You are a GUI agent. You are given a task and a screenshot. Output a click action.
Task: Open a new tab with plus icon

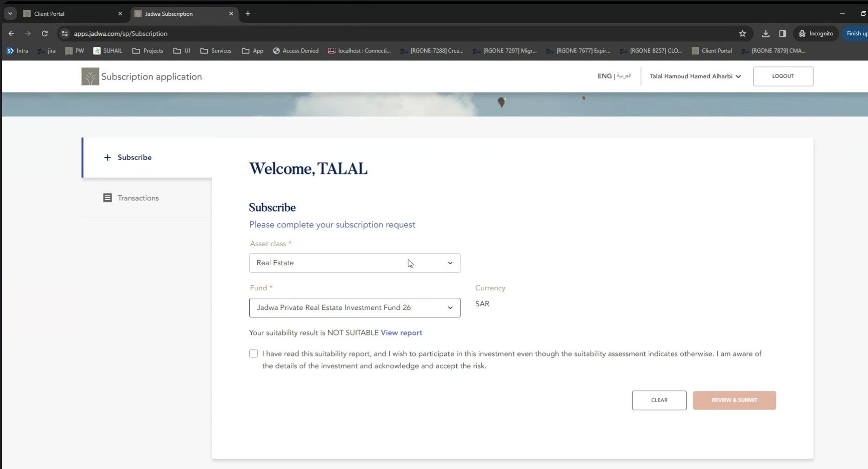[x=248, y=13]
